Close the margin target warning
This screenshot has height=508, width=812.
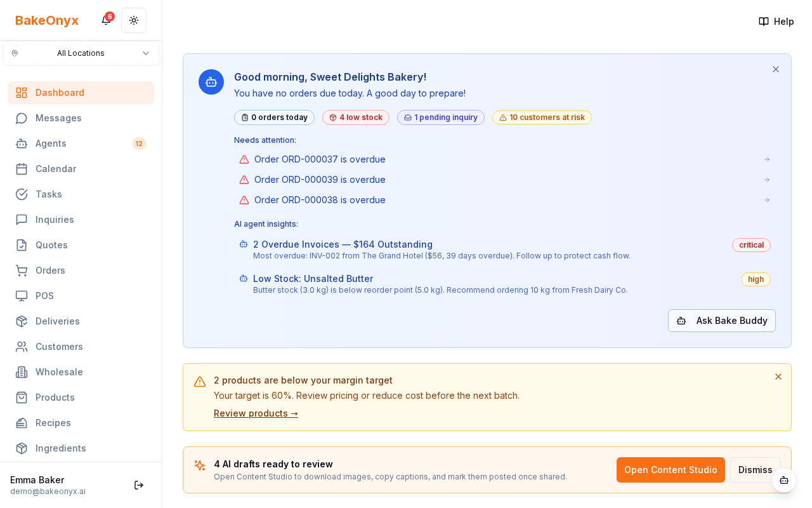(x=778, y=377)
